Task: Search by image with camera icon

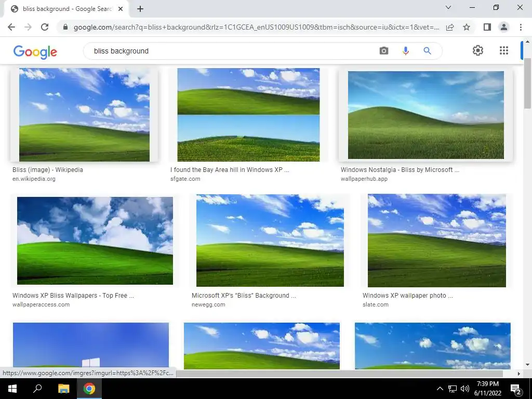Action: click(384, 51)
